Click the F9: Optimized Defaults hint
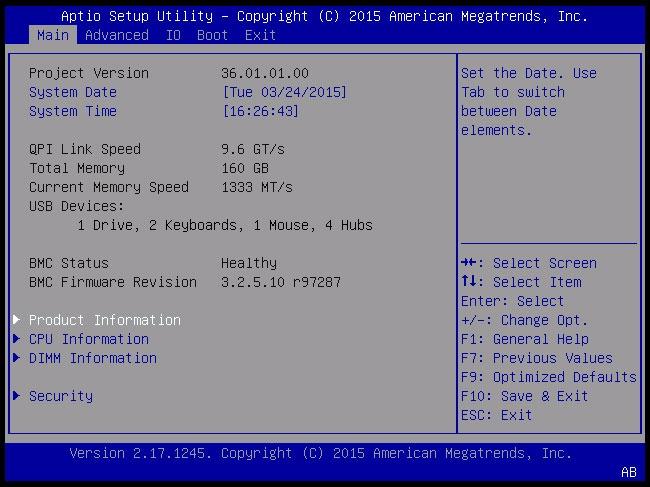The width and height of the screenshot is (650, 487). 548,378
